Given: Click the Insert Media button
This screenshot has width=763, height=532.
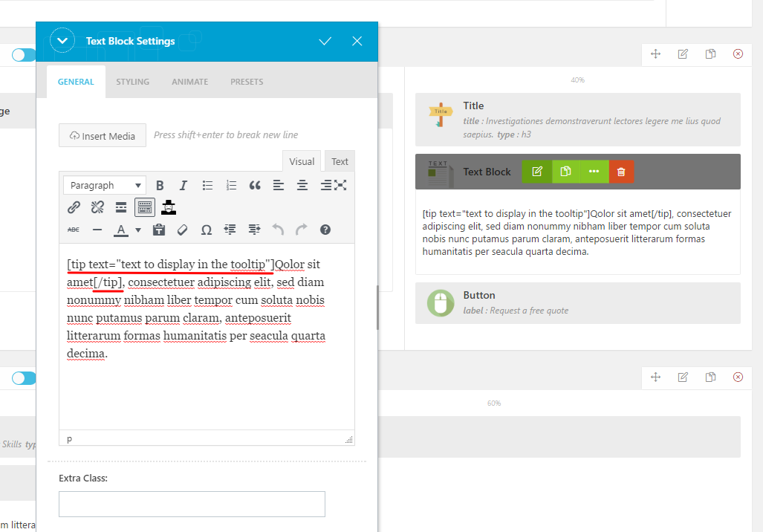Looking at the screenshot, I should tap(103, 136).
